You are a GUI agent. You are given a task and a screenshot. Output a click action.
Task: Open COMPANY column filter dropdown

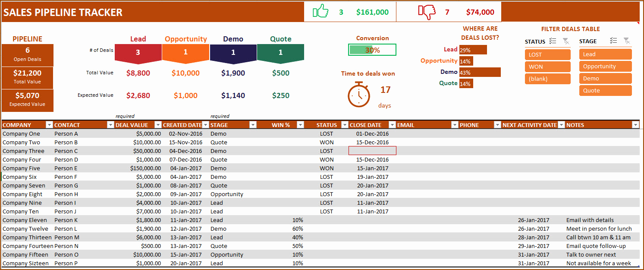(x=49, y=125)
